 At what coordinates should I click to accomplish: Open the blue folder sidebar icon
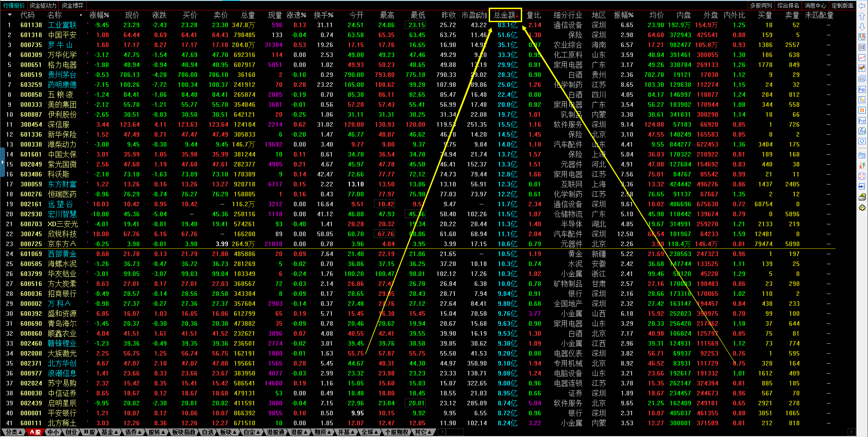tap(862, 155)
